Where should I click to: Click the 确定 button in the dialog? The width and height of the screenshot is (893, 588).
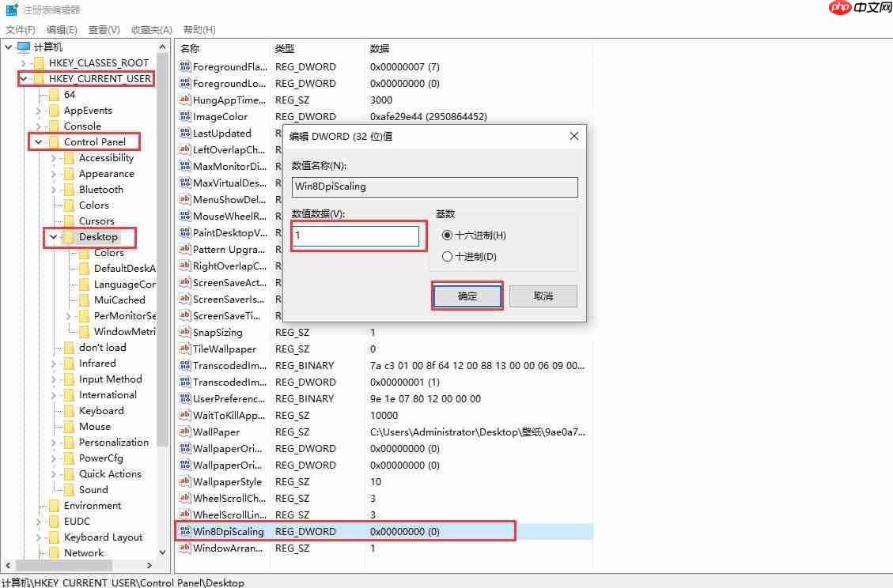[x=467, y=295]
